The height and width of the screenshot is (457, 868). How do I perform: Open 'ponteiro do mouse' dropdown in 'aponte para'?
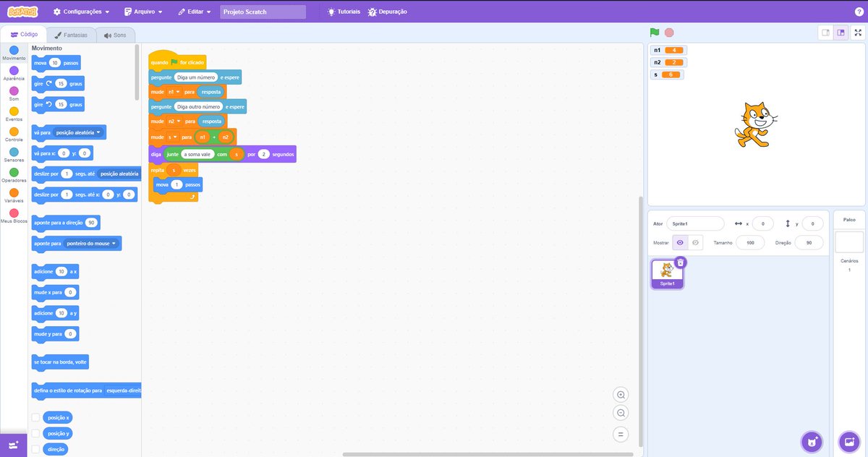pos(90,244)
